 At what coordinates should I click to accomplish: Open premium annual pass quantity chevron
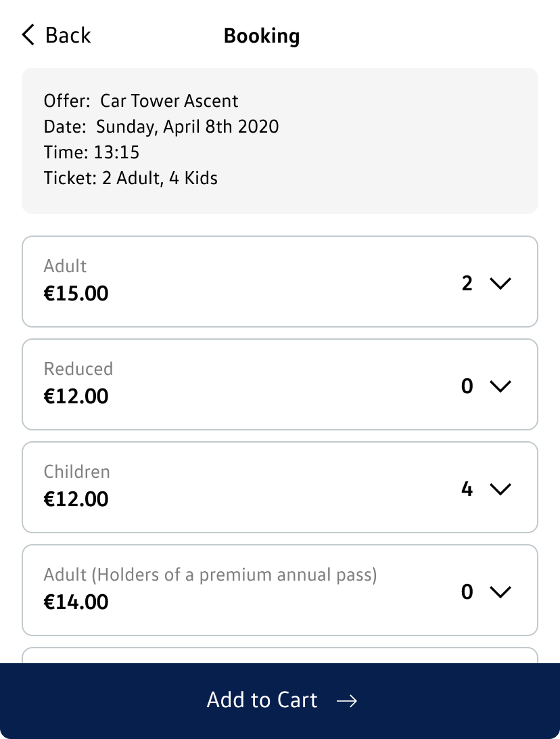pyautogui.click(x=500, y=592)
